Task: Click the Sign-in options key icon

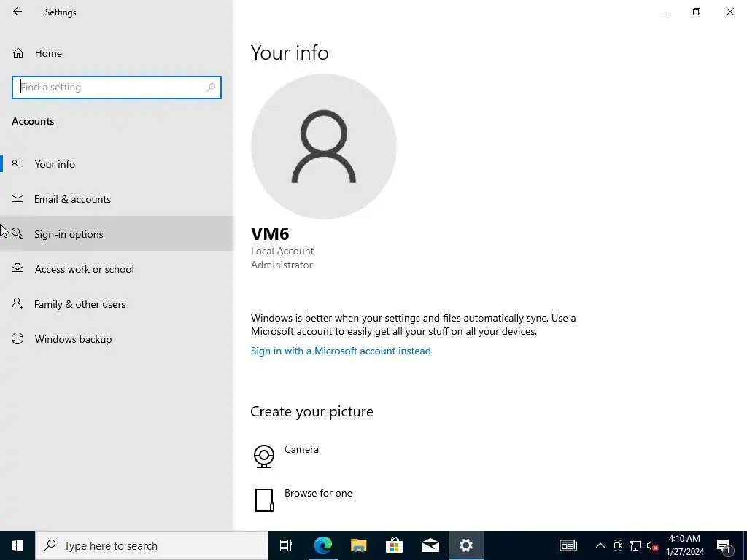Action: 18,233
